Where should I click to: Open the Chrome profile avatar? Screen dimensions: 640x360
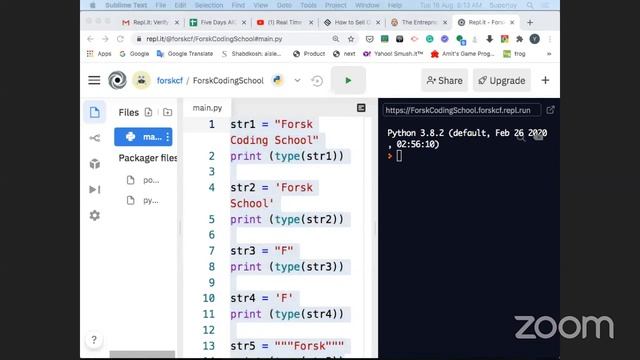point(534,39)
